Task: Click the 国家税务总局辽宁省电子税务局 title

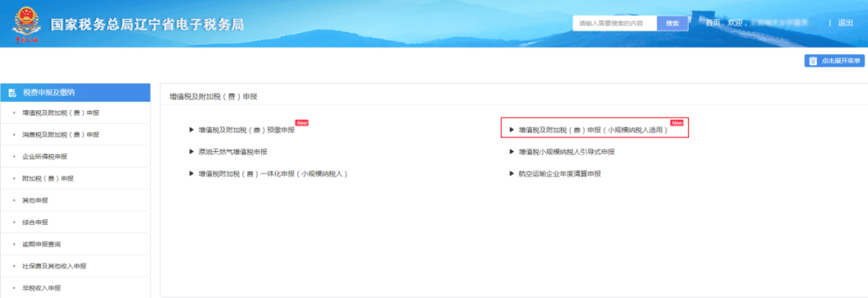Action: tap(147, 25)
